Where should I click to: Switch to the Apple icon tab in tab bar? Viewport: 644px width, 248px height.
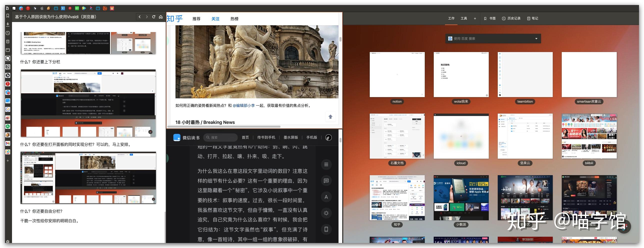(42, 8)
